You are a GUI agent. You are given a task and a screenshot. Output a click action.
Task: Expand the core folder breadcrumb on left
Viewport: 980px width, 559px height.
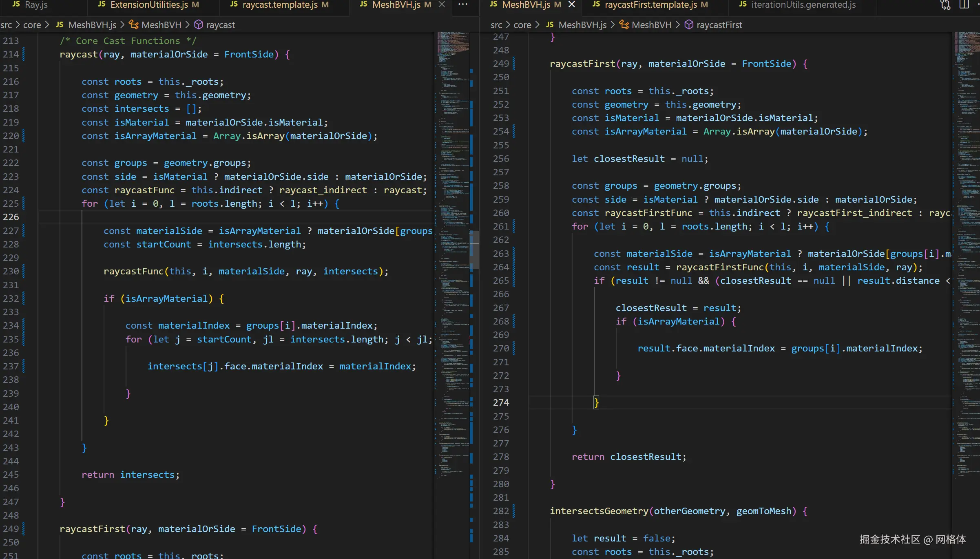pyautogui.click(x=32, y=25)
